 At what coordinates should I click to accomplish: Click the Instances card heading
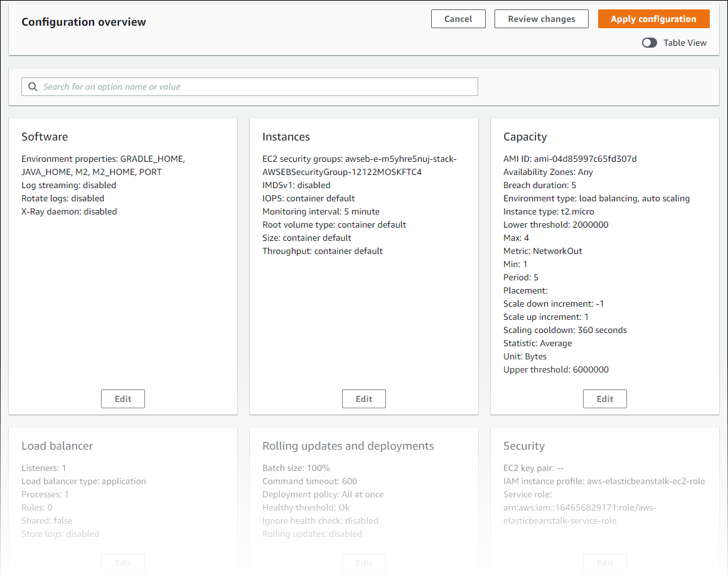(286, 137)
